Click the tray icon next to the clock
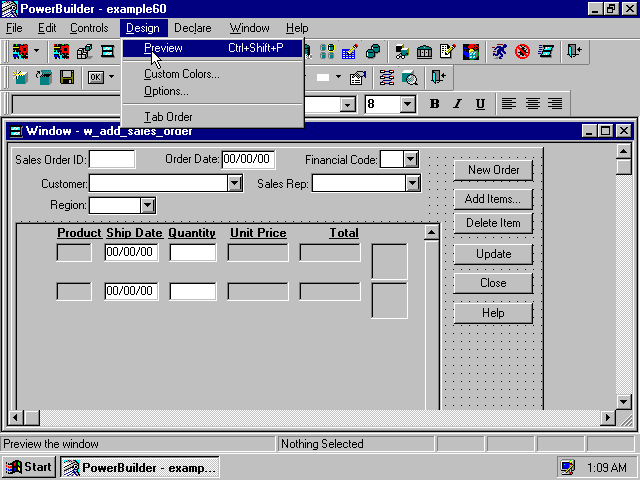Screen dimensions: 640x480 [568, 467]
